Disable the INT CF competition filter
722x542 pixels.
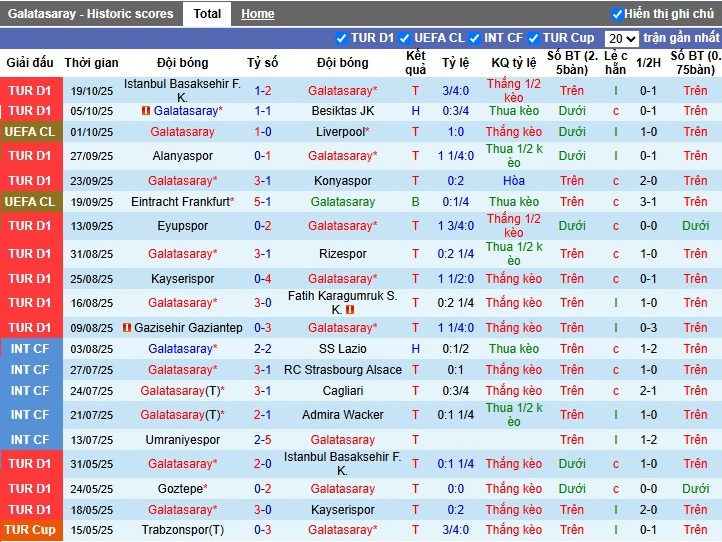tap(475, 38)
